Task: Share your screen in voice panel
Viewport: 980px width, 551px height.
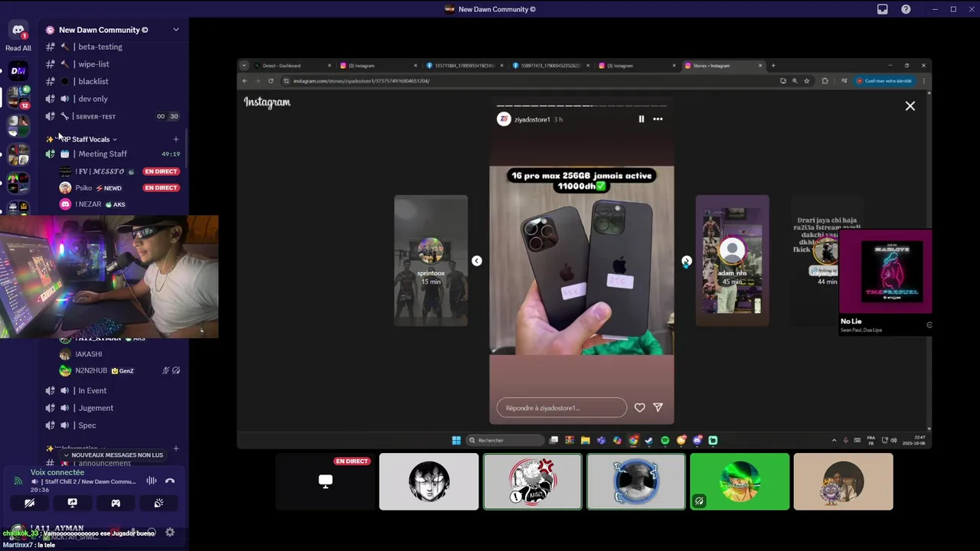Action: 72,503
